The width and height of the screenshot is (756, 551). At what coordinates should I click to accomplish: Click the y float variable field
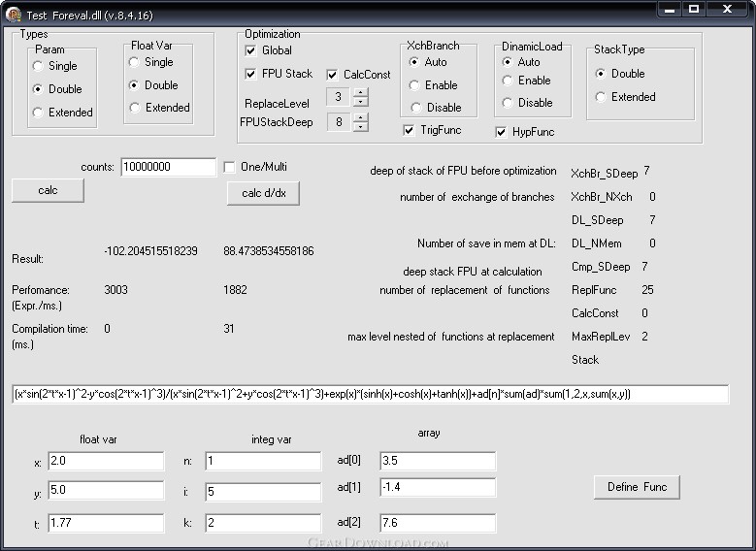click(106, 490)
